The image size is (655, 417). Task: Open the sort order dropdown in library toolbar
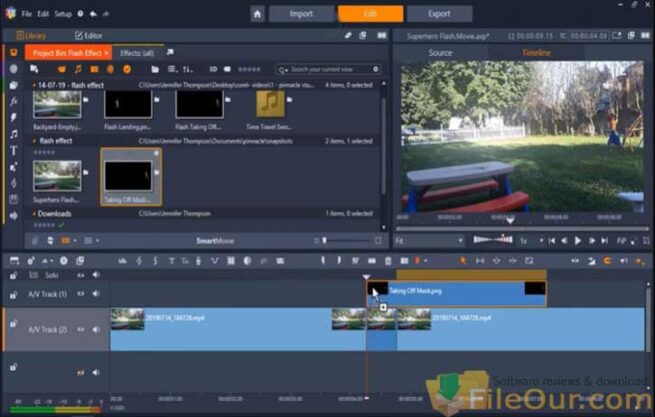click(188, 69)
